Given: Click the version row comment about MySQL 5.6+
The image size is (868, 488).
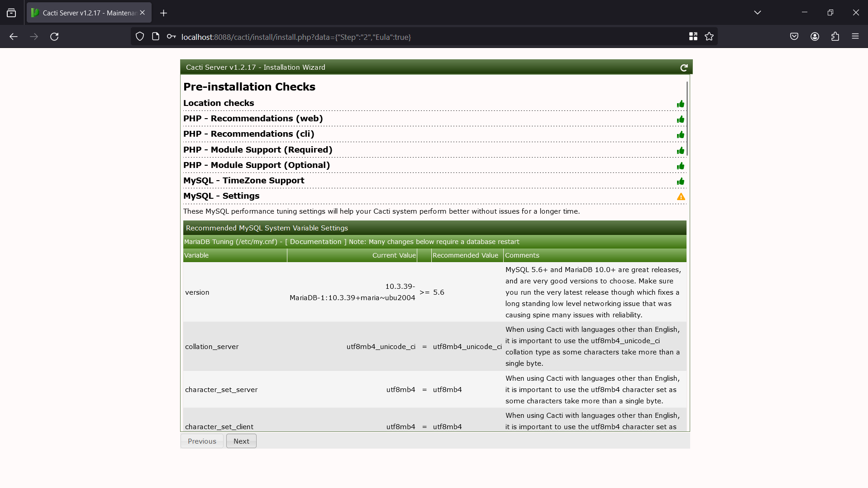Looking at the screenshot, I should [593, 292].
